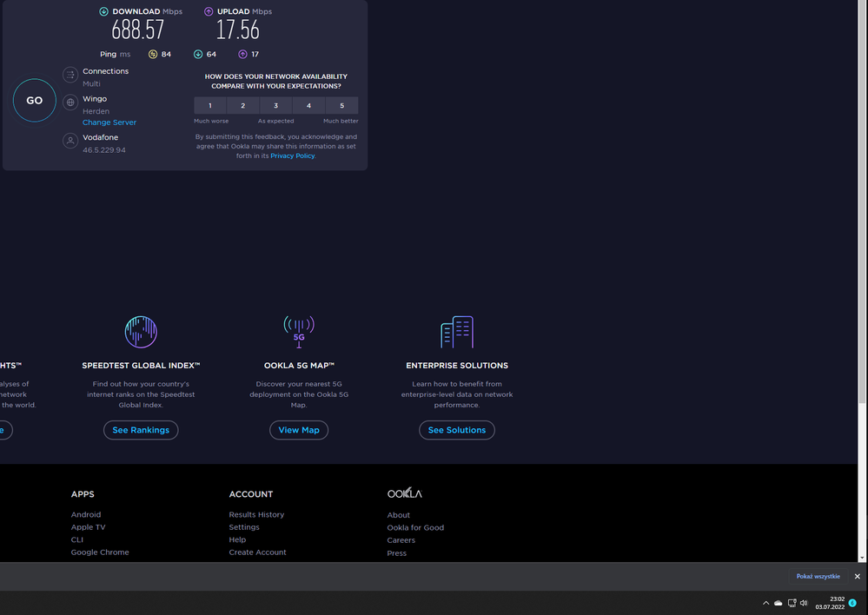The height and width of the screenshot is (615, 868).
Task: Click the Enterprise Solutions buildings icon
Action: (x=457, y=332)
